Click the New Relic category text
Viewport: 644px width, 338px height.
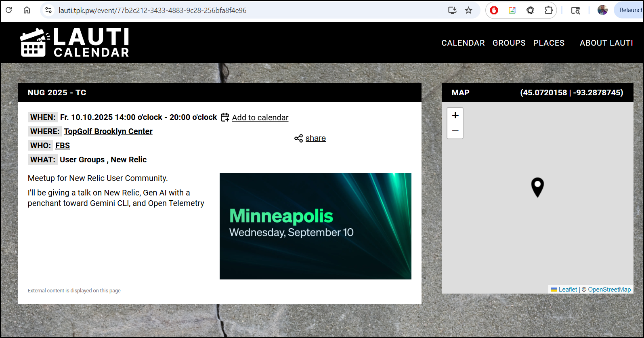click(x=129, y=160)
